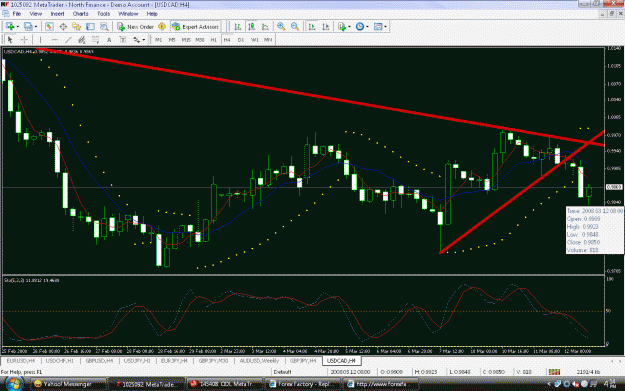Switch to M30 timeframe
The image size is (625, 391).
pyautogui.click(x=200, y=40)
